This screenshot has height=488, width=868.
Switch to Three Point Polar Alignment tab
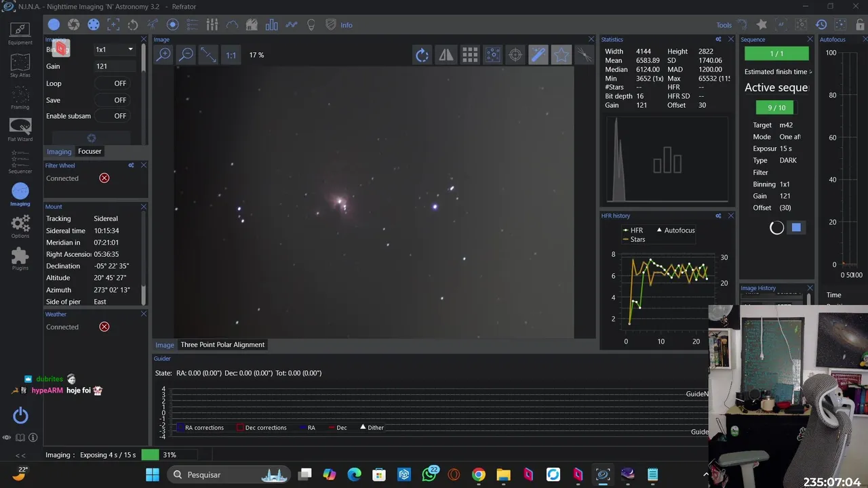click(222, 344)
